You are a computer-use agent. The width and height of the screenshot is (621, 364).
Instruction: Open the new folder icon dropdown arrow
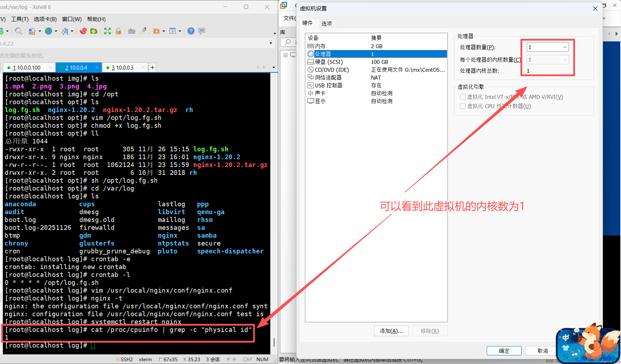point(164,31)
